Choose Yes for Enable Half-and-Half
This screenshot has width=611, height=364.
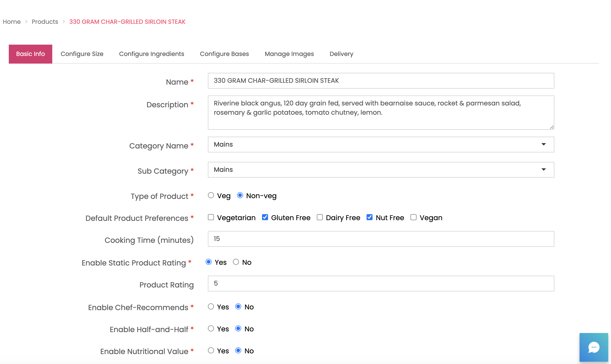(211, 328)
